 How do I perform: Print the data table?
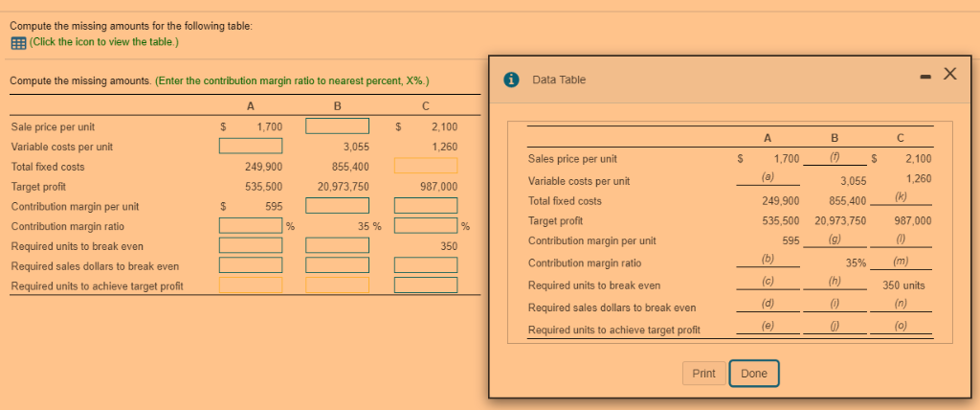click(703, 373)
